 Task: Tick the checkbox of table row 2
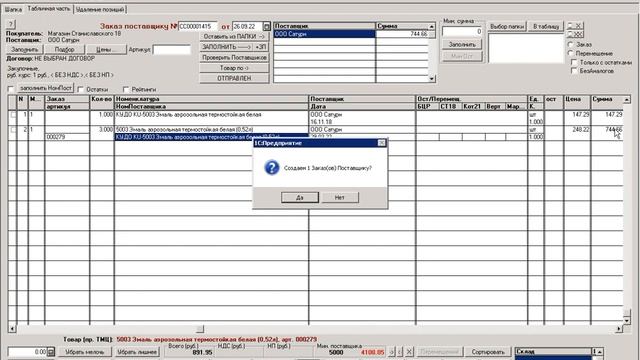click(13, 130)
